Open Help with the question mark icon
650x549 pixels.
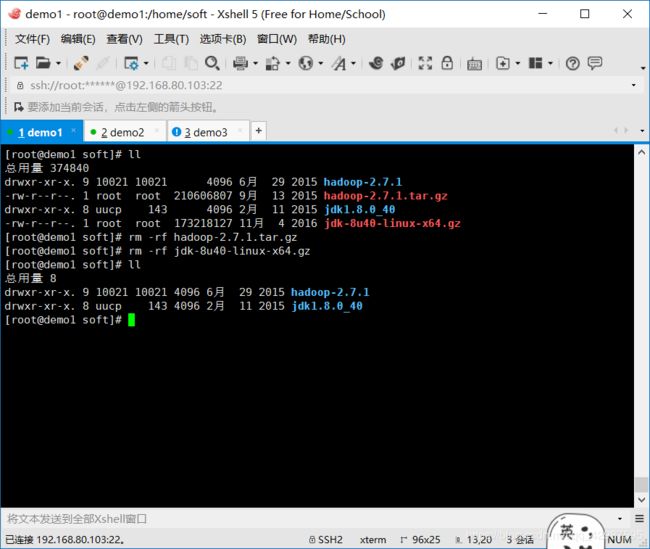572,63
